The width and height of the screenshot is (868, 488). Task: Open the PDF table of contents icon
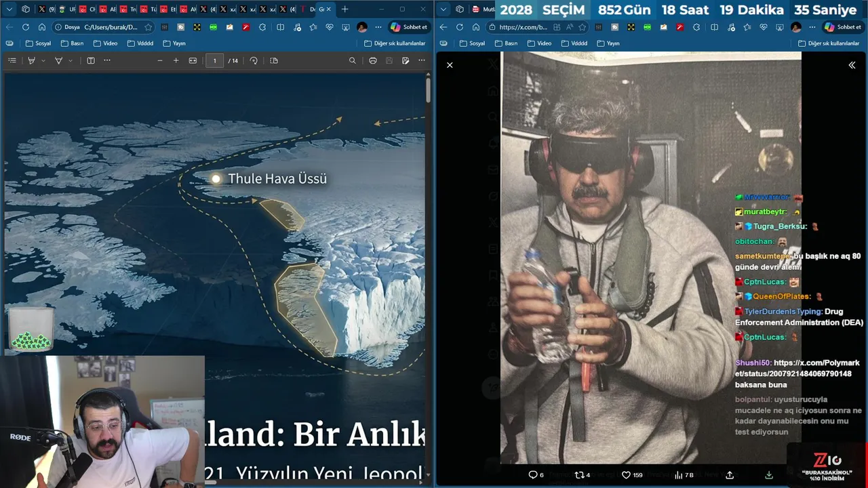point(12,60)
